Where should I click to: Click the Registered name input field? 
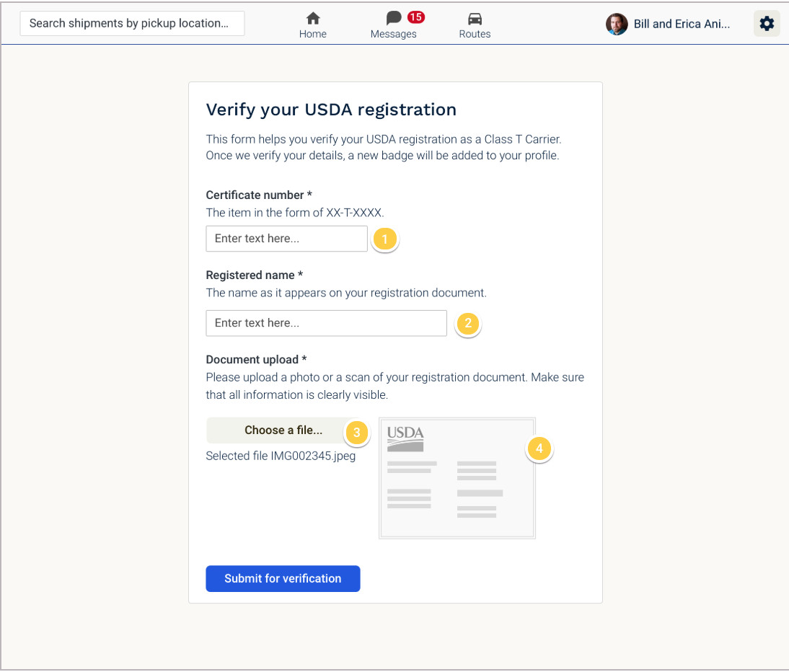coord(326,323)
